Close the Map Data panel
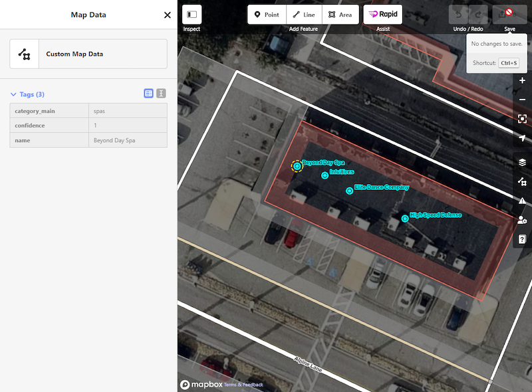The width and height of the screenshot is (532, 392). pos(168,15)
